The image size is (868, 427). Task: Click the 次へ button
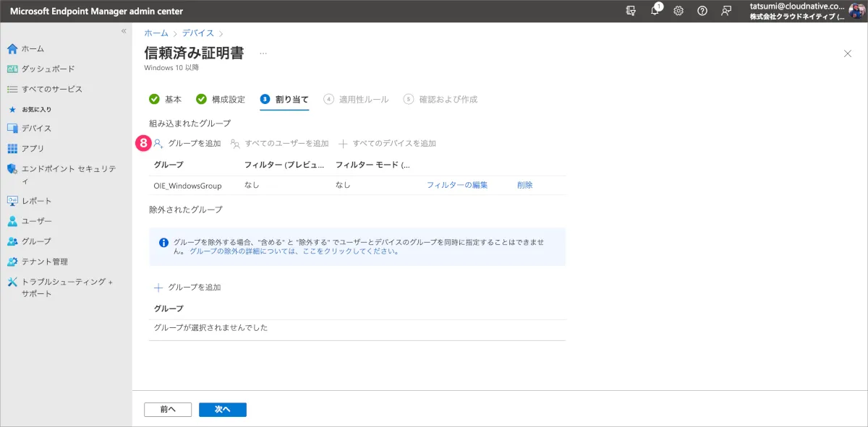point(223,410)
